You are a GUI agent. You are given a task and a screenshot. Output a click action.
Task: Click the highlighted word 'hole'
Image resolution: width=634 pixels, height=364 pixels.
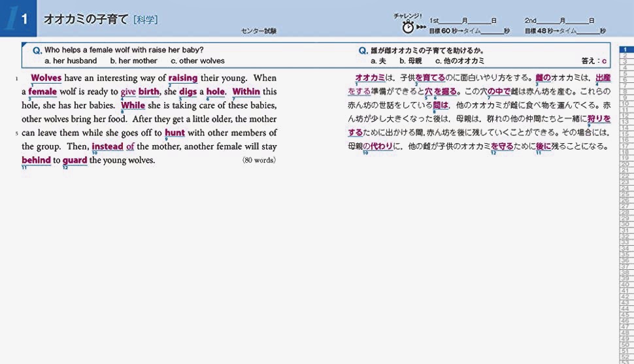pos(216,91)
